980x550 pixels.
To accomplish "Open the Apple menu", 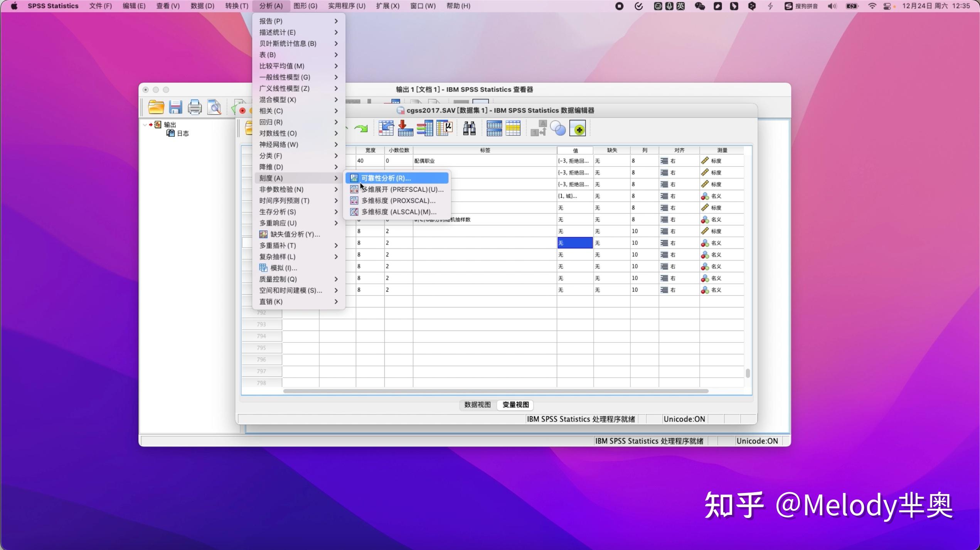I will pos(14,6).
